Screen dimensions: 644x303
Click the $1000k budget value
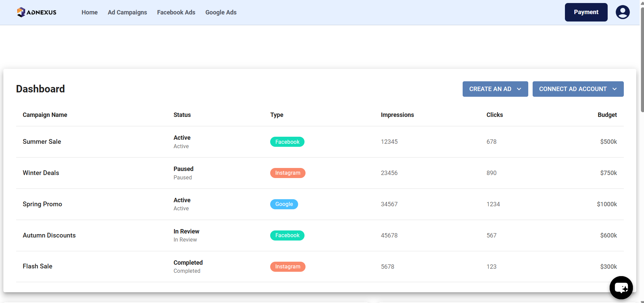607,204
